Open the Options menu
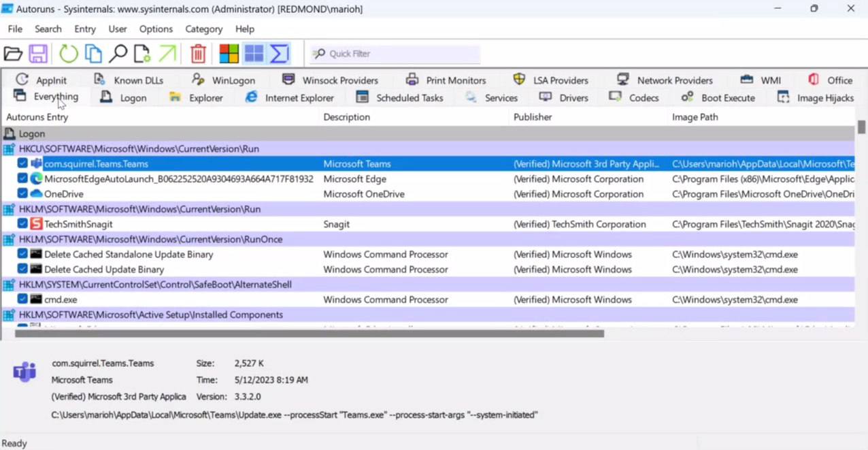The width and height of the screenshot is (868, 450). pos(156,29)
